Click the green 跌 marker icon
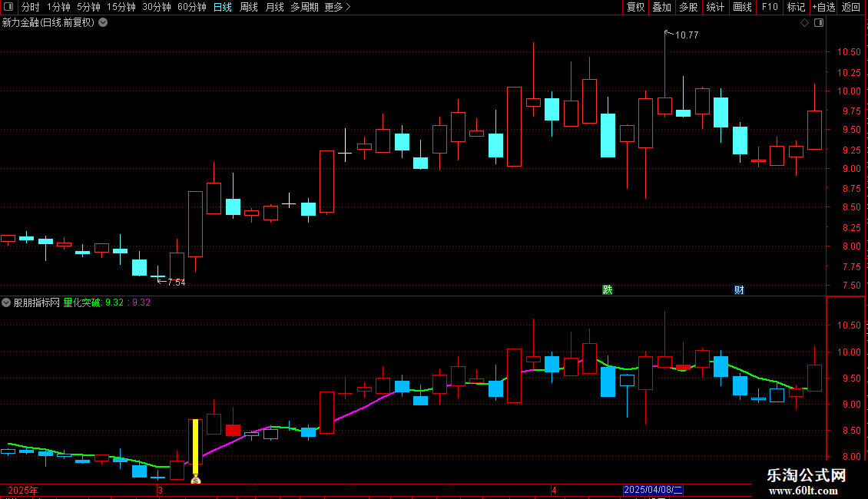 click(x=608, y=290)
